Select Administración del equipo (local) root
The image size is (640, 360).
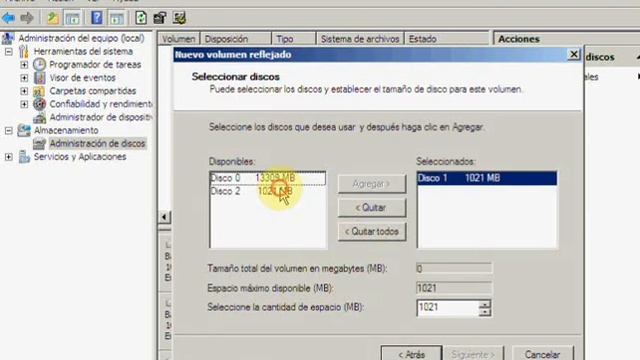pos(81,38)
